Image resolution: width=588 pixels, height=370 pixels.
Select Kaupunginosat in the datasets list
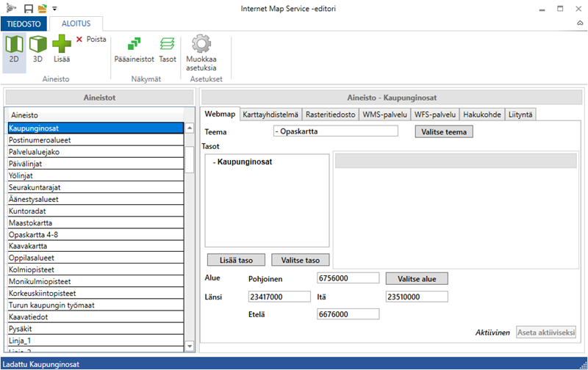pos(96,128)
